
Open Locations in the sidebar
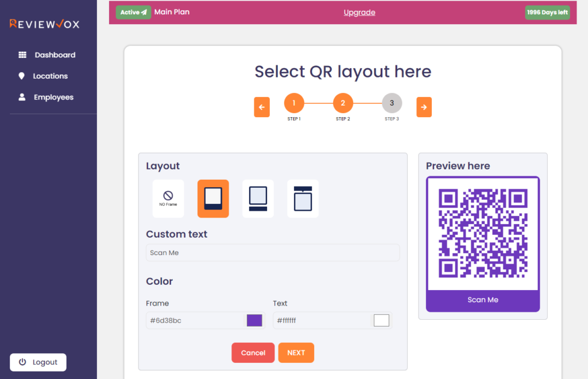pos(50,76)
